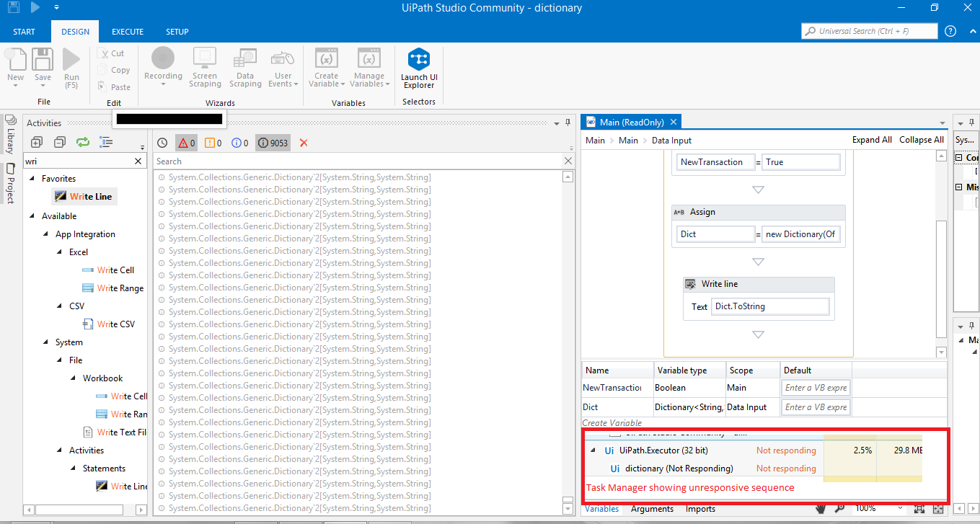Switch to the EXECUTE ribbon tab
The width and height of the screenshot is (980, 524).
(128, 32)
